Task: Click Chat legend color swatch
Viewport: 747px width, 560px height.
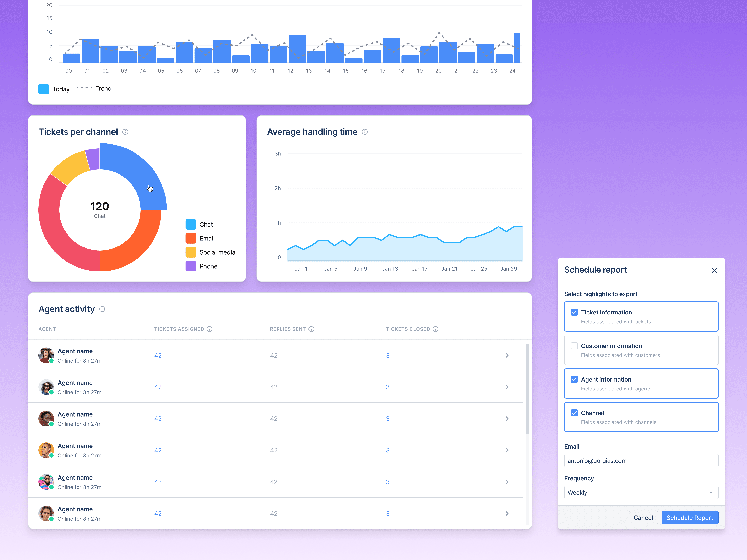Action: coord(191,224)
